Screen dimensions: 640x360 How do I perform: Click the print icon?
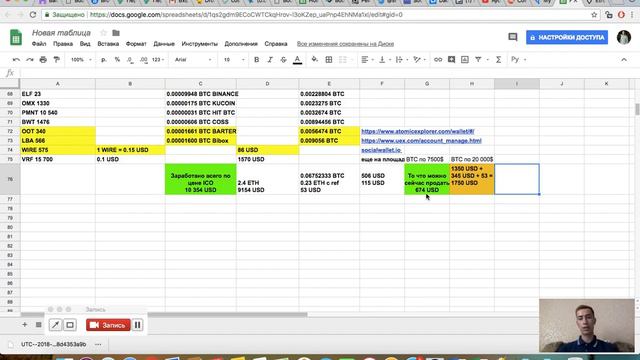coord(43,60)
